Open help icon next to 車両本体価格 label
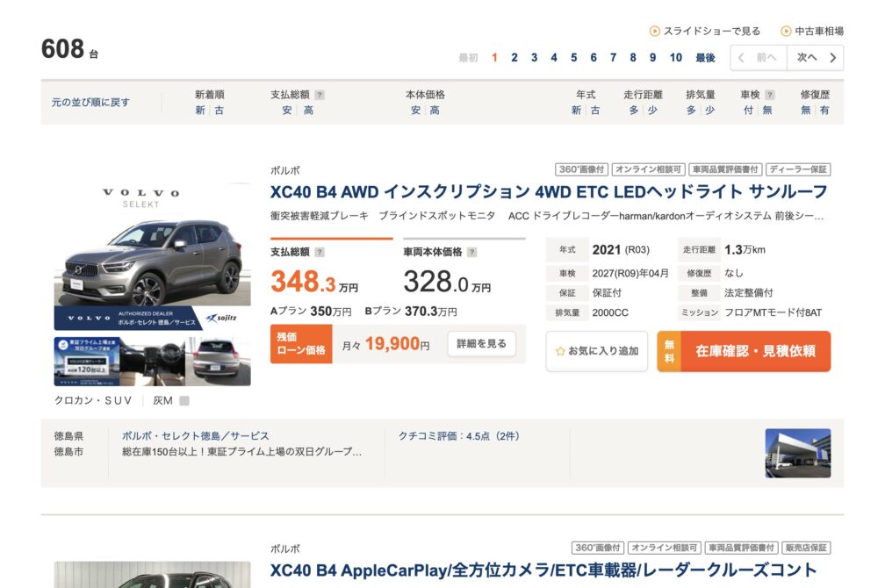The height and width of the screenshot is (588, 885). point(472,252)
